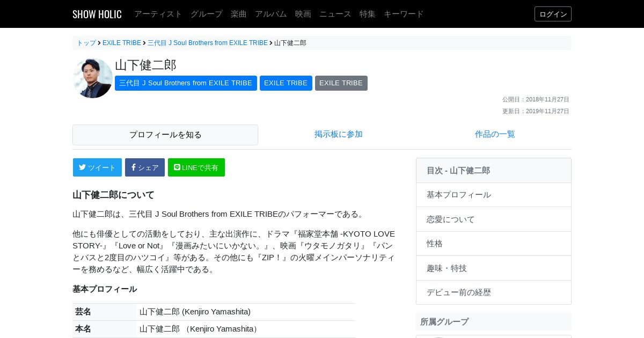
Task: Open the SHOW HOLIC home logo
Action: click(97, 14)
